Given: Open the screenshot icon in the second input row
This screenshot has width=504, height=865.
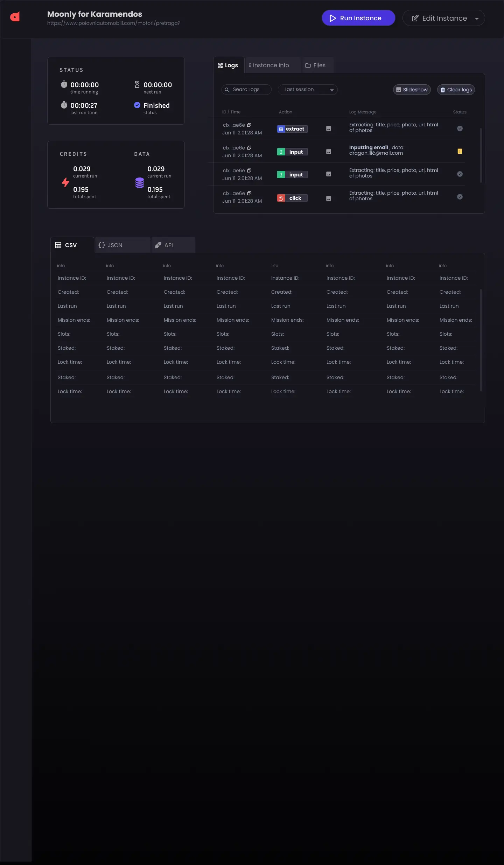Looking at the screenshot, I should 329,174.
